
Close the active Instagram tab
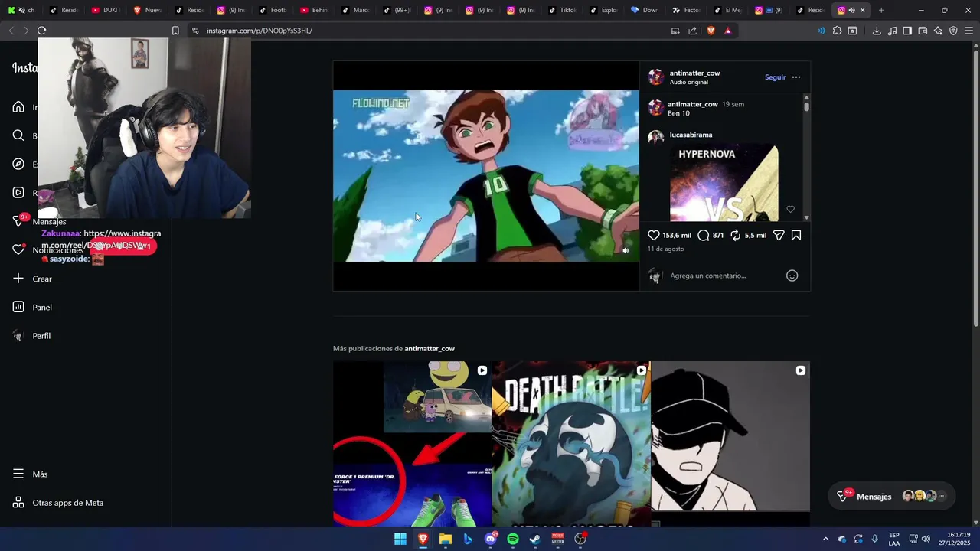862,10
